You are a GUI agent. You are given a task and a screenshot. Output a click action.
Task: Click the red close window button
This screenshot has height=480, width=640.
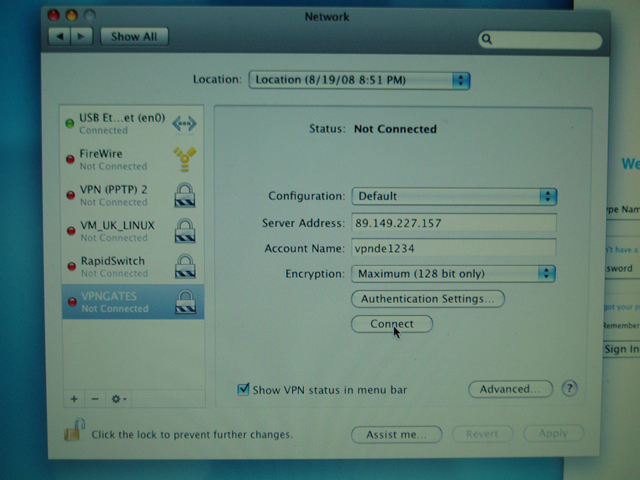click(x=54, y=16)
